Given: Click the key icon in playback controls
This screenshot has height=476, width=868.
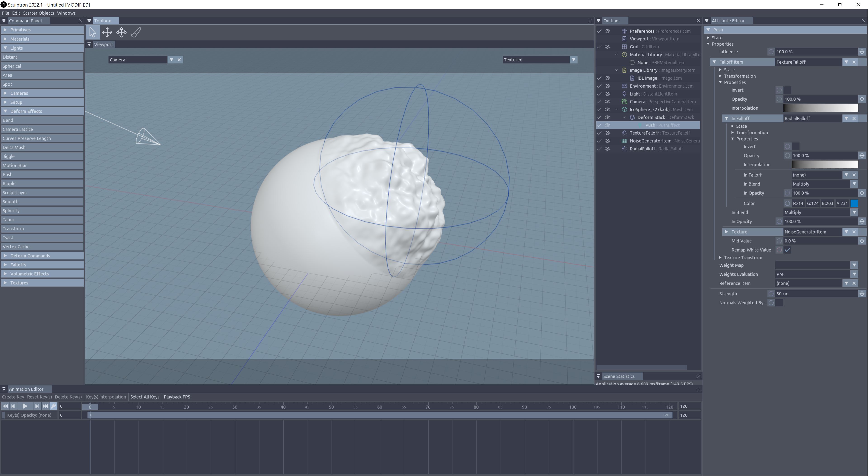Looking at the screenshot, I should point(53,406).
